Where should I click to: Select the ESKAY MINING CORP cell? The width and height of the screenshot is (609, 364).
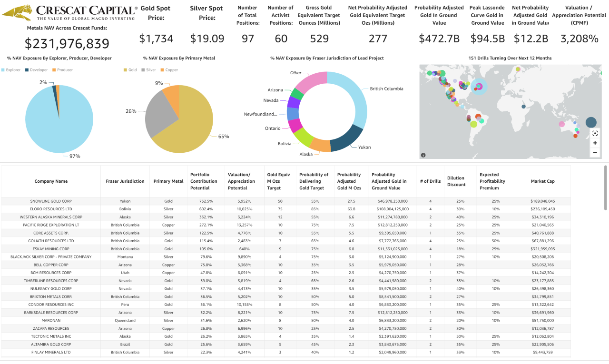pos(51,249)
